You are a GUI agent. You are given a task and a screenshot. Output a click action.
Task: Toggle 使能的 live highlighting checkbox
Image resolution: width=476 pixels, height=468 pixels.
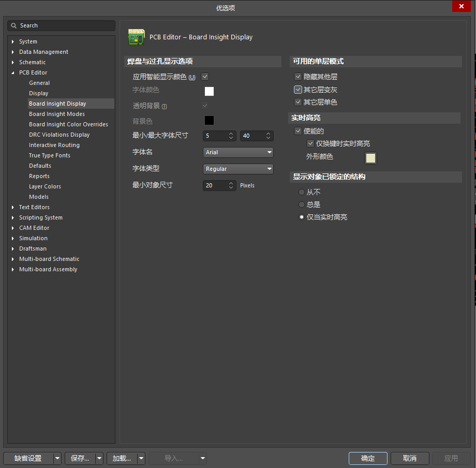298,131
